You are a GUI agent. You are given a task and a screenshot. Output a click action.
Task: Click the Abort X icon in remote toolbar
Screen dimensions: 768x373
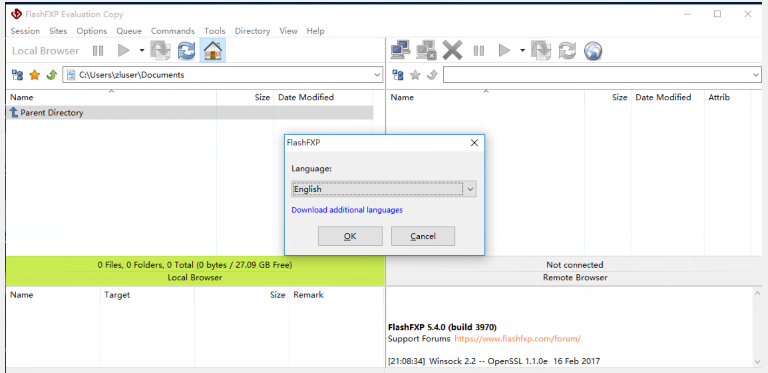pyautogui.click(x=452, y=50)
